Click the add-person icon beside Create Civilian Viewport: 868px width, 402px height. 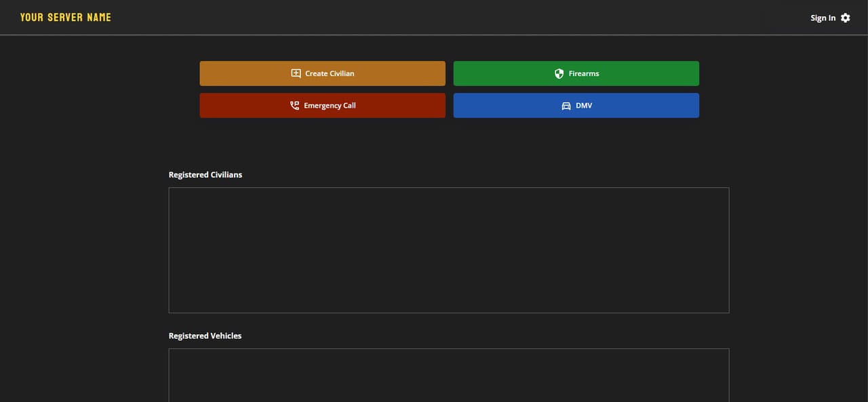tap(296, 73)
